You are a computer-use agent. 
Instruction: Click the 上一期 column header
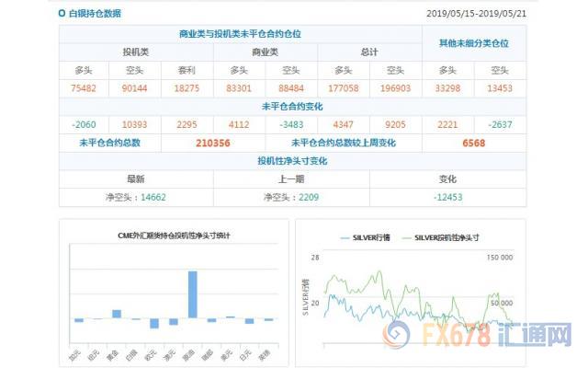pos(291,179)
